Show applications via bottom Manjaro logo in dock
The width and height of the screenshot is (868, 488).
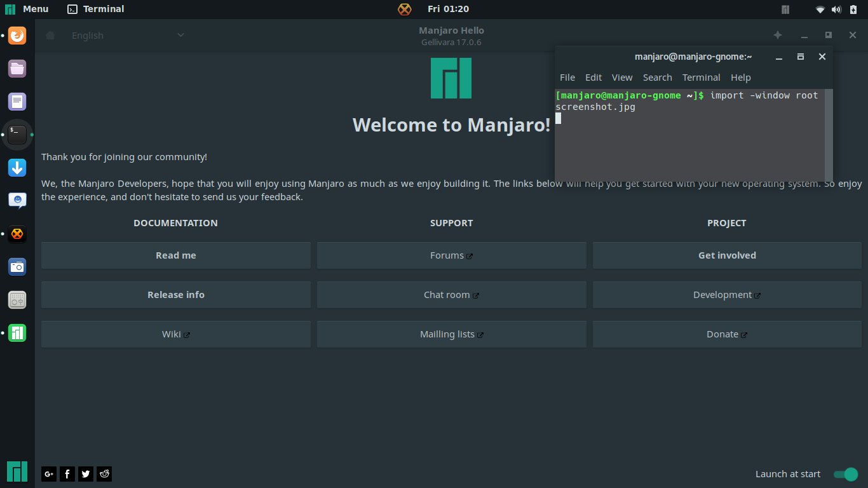coord(17,471)
